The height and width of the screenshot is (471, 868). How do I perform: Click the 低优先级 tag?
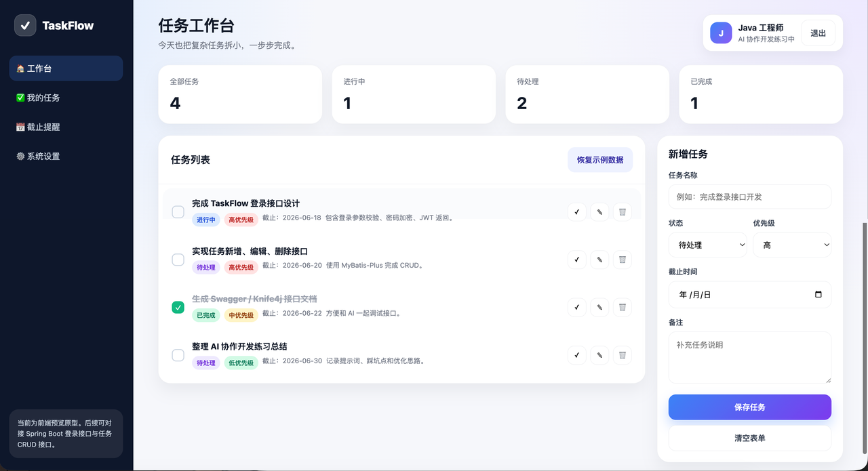coord(241,363)
